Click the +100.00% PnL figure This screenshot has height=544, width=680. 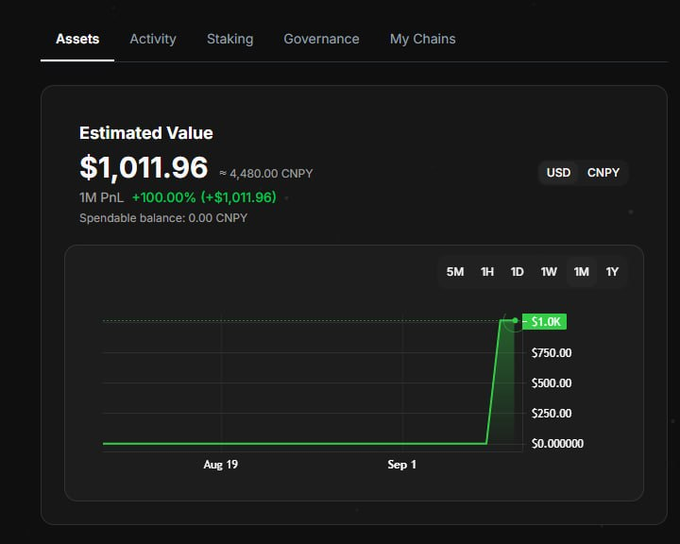164,197
